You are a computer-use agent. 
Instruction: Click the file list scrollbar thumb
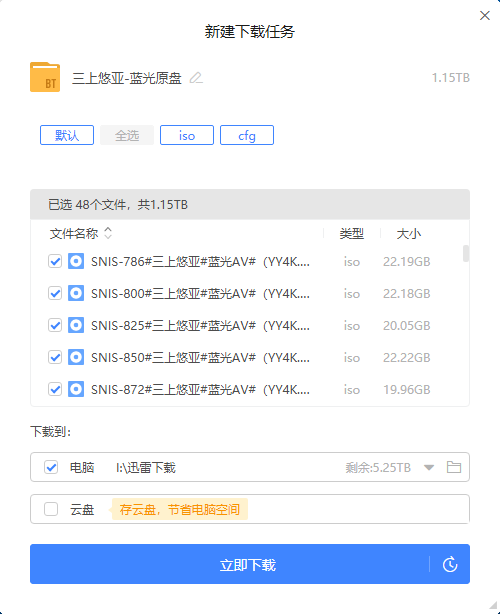pyautogui.click(x=466, y=253)
